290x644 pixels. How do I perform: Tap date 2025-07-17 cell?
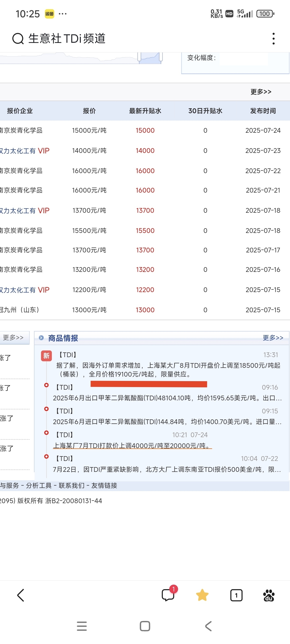coord(263,250)
